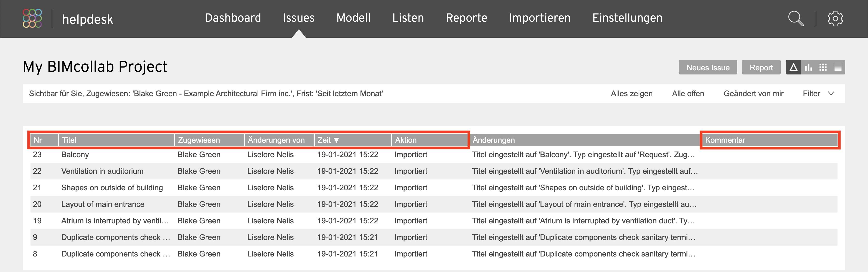Click 'Blake Green' in the Balcony row

(x=199, y=154)
